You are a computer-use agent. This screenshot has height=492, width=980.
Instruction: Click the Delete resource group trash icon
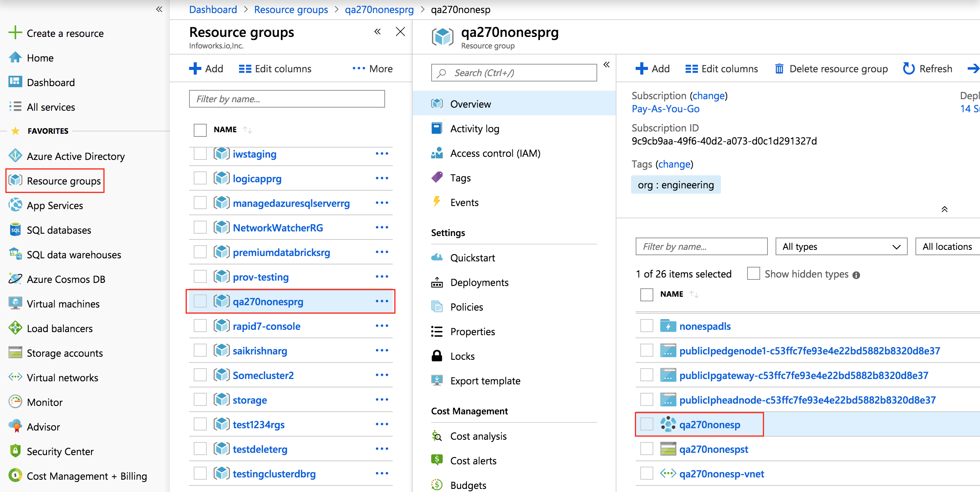click(779, 68)
